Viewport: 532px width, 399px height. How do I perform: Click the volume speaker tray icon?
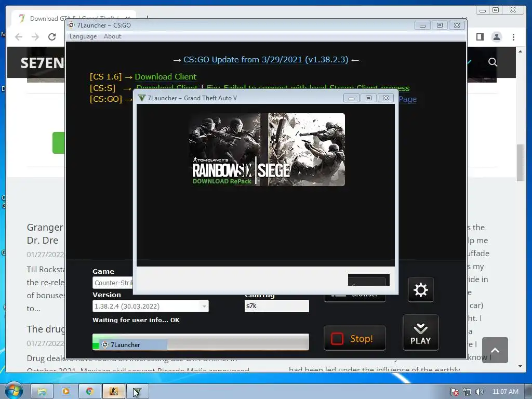point(479,392)
